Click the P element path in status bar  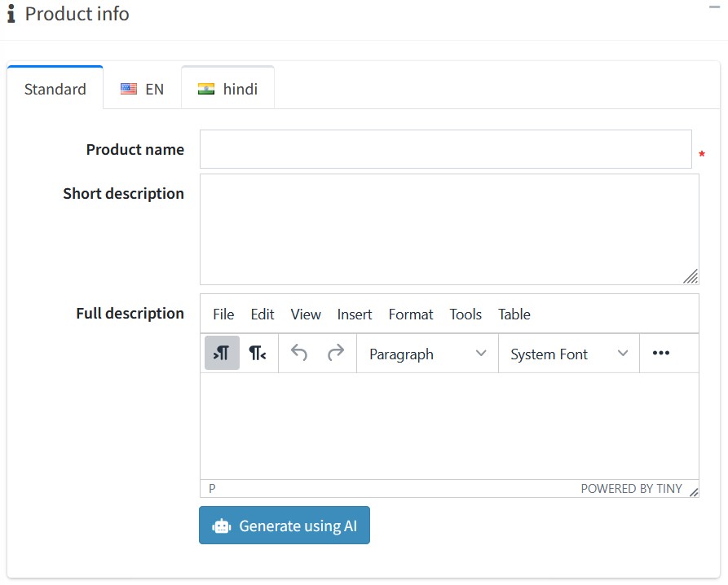(x=212, y=489)
